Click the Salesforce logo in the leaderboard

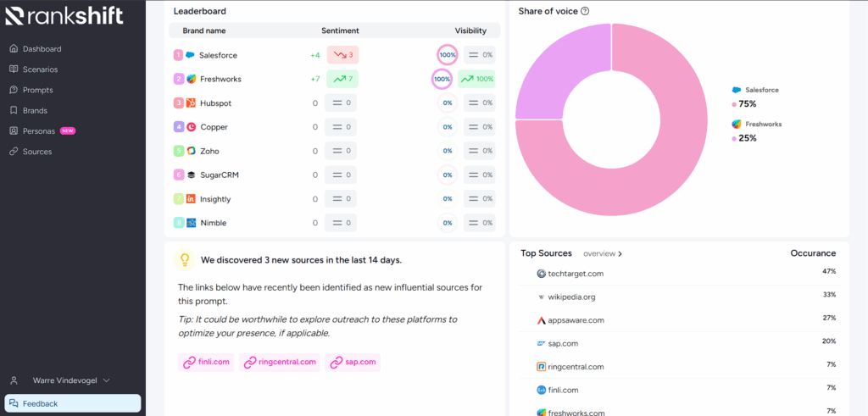[x=190, y=55]
